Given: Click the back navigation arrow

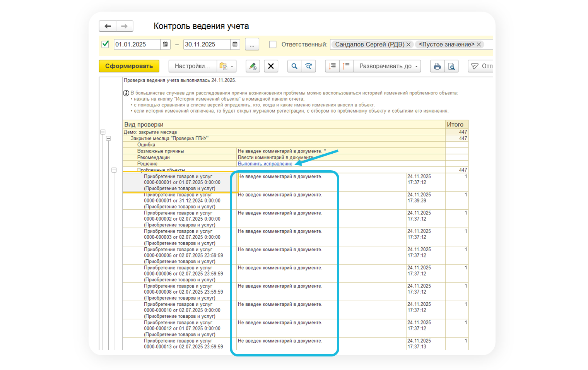Looking at the screenshot, I should tap(108, 26).
